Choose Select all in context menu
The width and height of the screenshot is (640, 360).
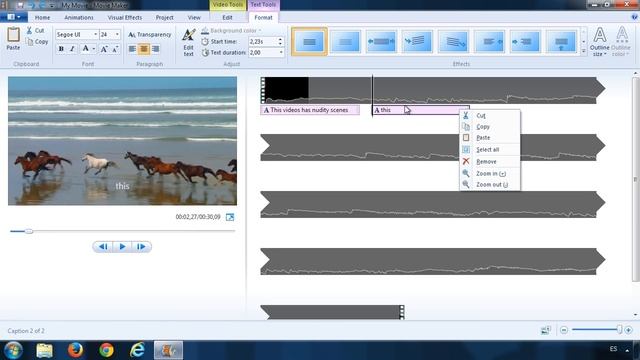pos(490,150)
